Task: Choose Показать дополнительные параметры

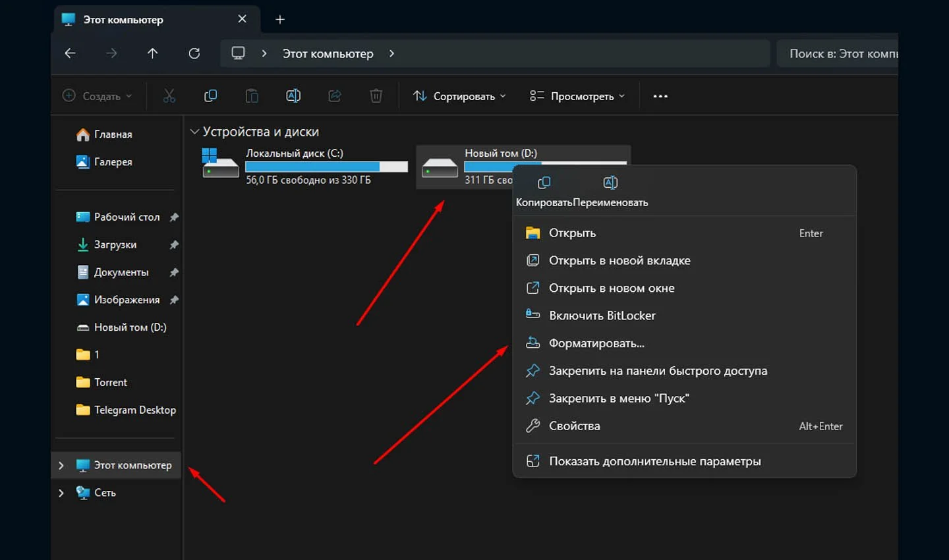Action: [685, 461]
